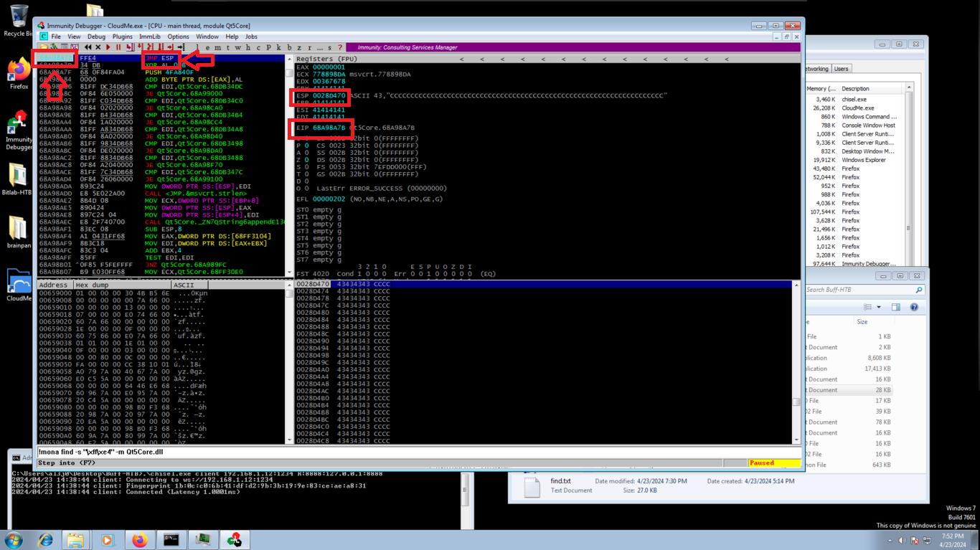980x550 pixels.
Task: Click the Hex dump column header
Action: point(122,285)
